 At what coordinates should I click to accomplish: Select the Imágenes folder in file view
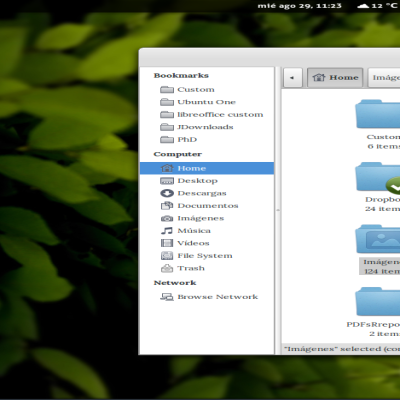coord(377,239)
